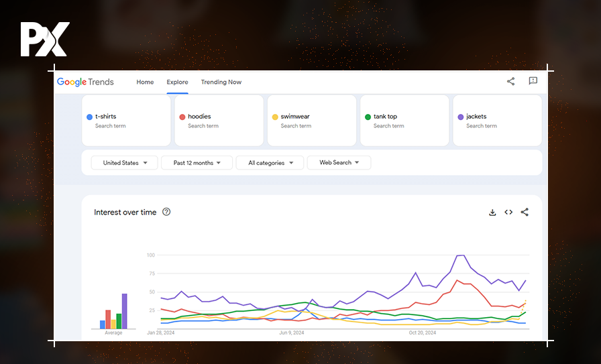Open the send feedback icon in header

[533, 82]
